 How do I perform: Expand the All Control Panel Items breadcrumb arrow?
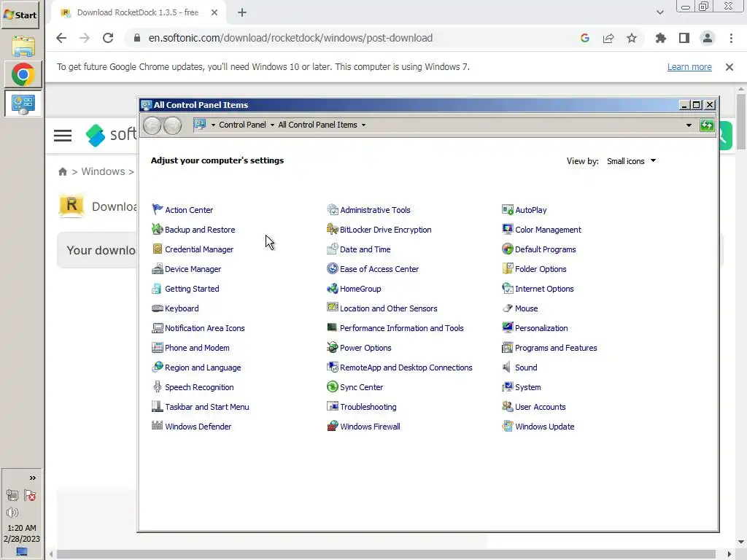(x=363, y=125)
